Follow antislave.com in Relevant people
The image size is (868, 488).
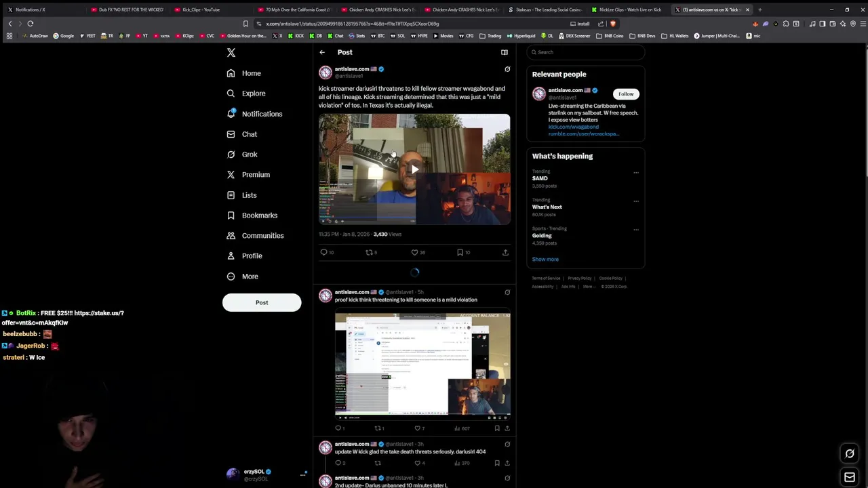point(626,94)
